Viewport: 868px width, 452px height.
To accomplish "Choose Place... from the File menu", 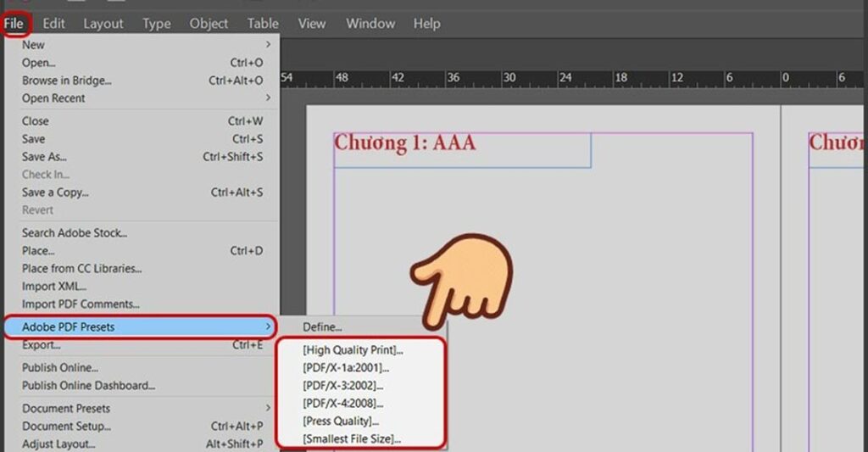I will point(142,251).
